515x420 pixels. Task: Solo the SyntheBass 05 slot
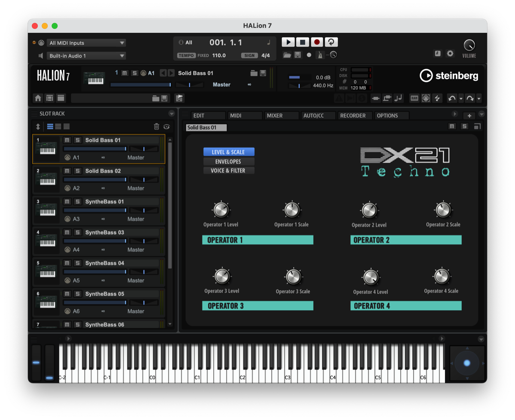(x=78, y=294)
